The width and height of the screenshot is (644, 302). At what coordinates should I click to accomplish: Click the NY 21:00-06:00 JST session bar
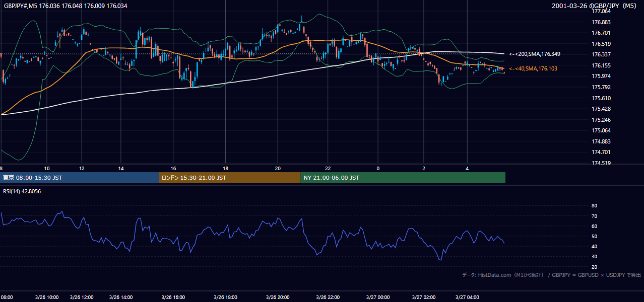coord(403,178)
